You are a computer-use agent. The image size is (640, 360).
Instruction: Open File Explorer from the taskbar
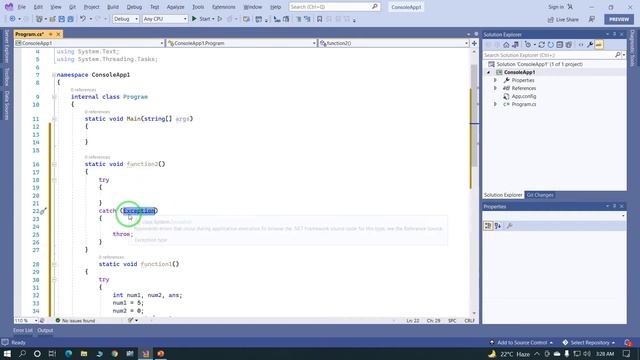pos(84,353)
